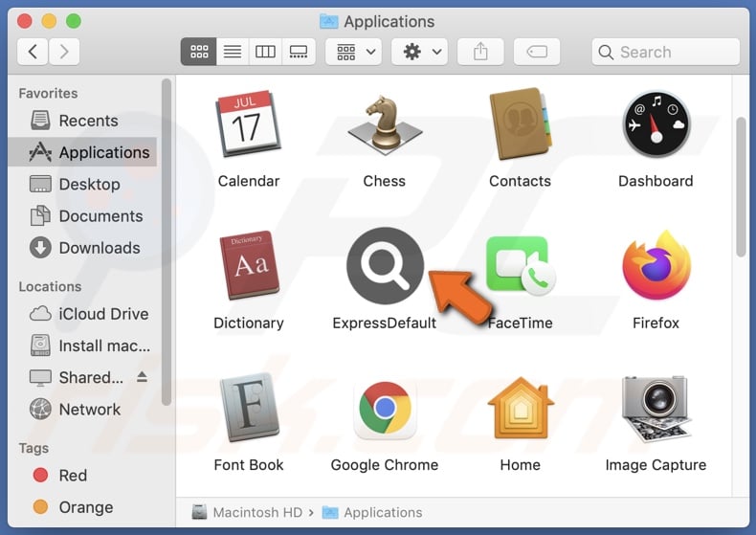Click the "Font Book" name label
This screenshot has width=756, height=535.
coord(249,465)
